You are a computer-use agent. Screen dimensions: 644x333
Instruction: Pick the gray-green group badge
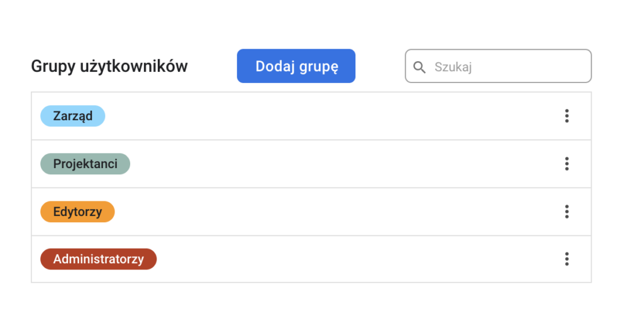tap(85, 164)
